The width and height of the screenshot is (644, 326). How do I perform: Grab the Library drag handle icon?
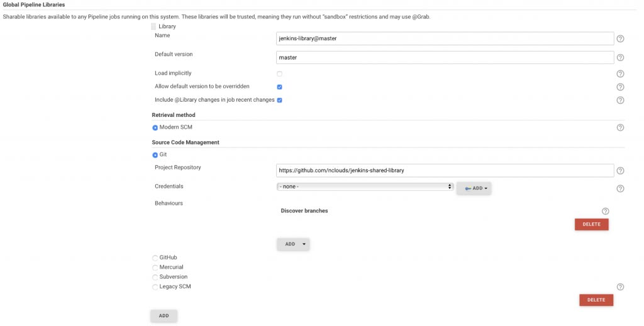(153, 26)
